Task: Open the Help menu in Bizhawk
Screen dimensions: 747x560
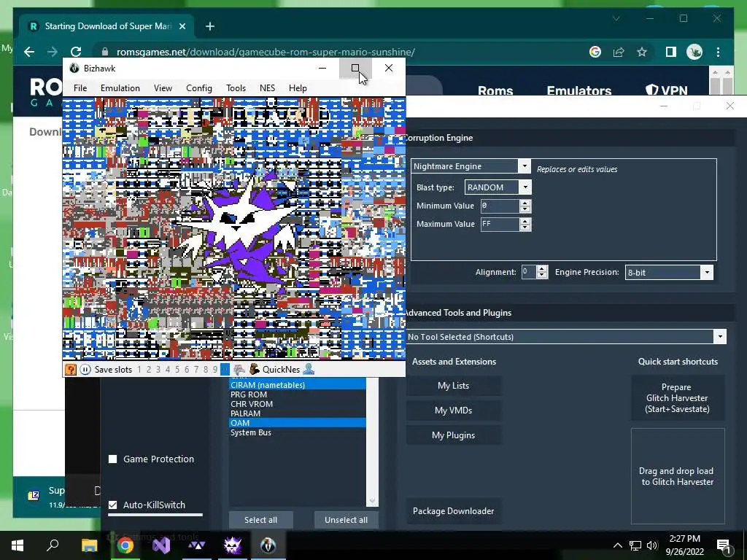Action: point(298,88)
